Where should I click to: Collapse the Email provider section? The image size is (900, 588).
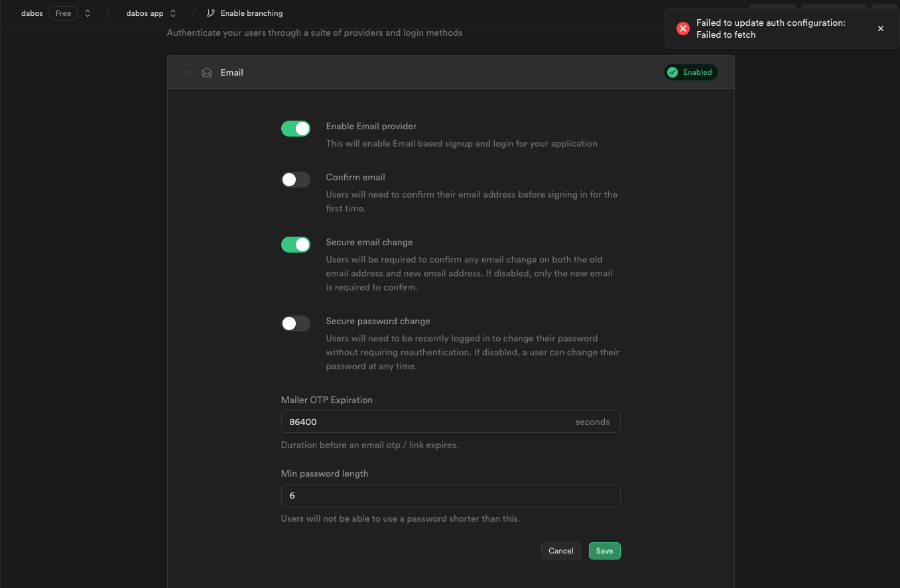[188, 72]
